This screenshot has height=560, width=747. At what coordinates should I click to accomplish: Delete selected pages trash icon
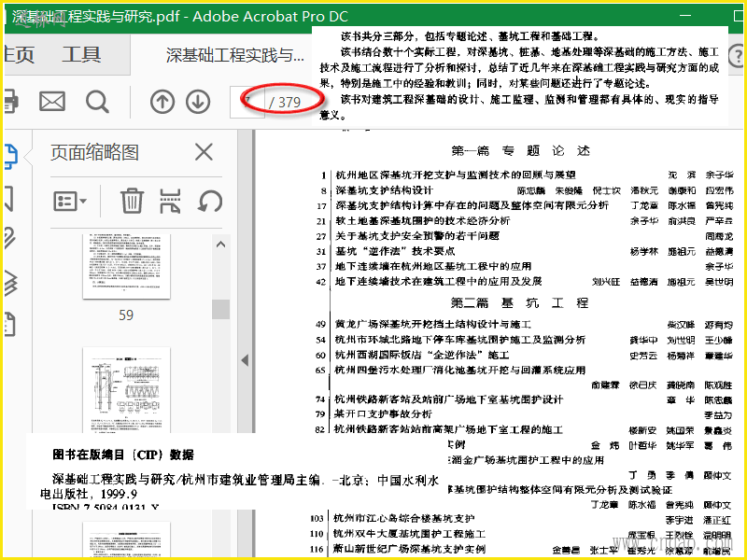tap(132, 201)
